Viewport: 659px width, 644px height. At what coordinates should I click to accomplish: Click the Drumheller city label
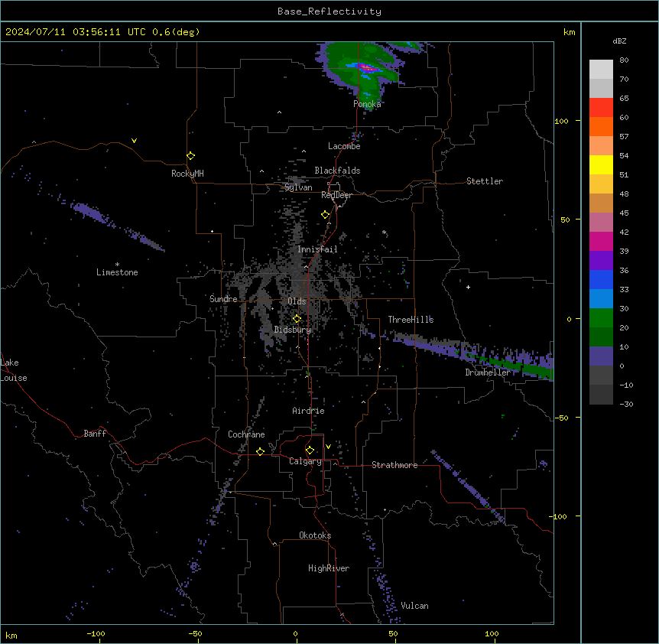pyautogui.click(x=488, y=372)
